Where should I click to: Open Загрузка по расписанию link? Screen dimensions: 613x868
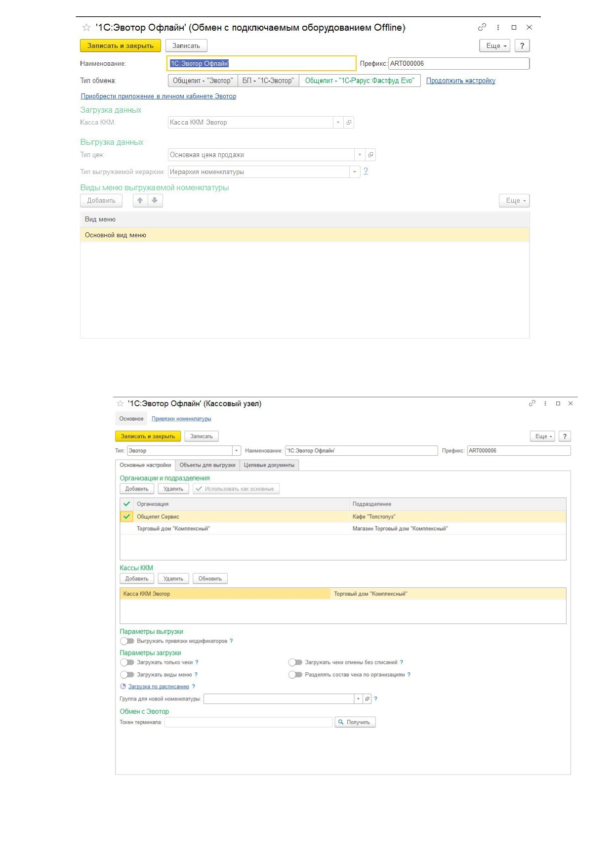[159, 687]
